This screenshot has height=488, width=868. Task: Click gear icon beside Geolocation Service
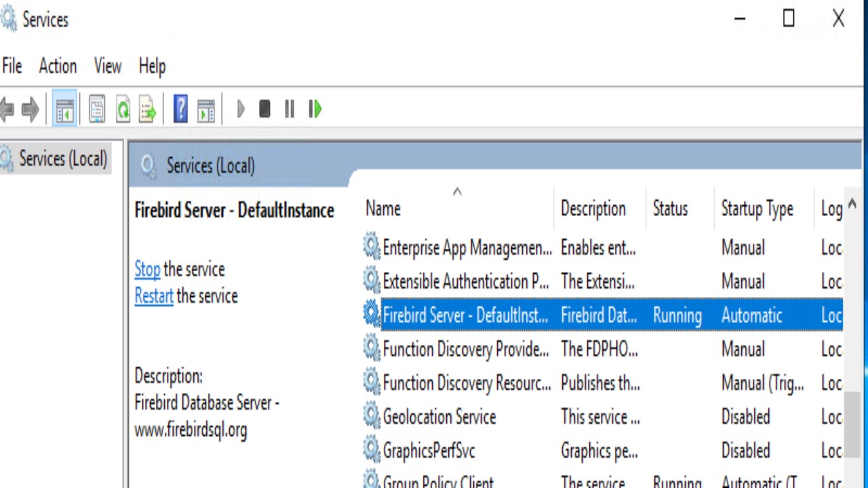[372, 416]
